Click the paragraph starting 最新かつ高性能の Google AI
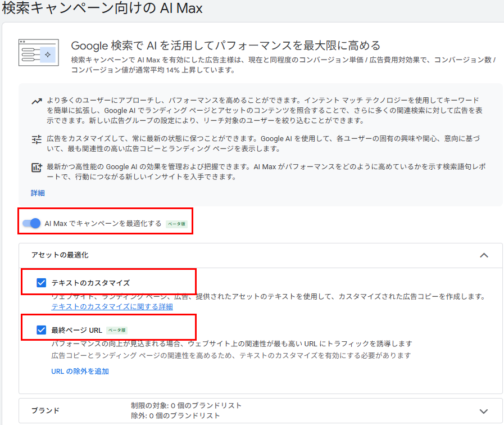504x425 pixels. (x=266, y=171)
